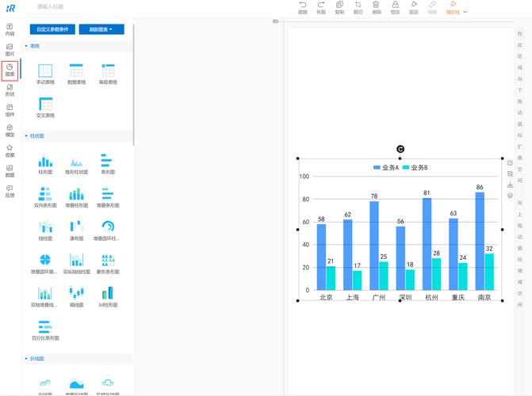Open the 形状 shapes sidebar panel
This screenshot has width=532, height=396.
coord(10,89)
